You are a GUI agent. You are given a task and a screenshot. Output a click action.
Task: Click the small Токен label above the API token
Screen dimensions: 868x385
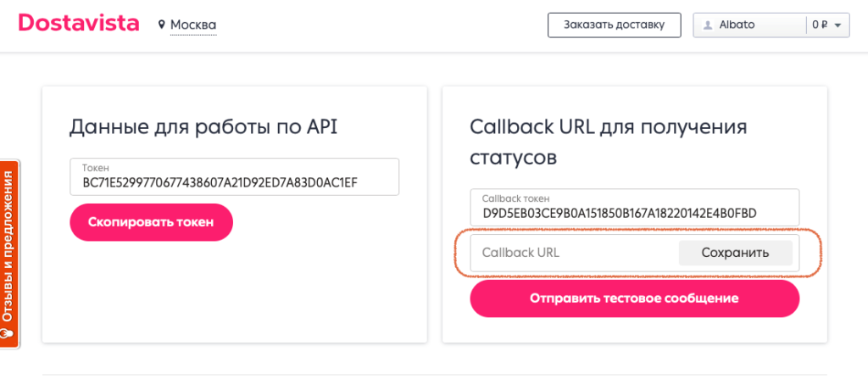95,168
